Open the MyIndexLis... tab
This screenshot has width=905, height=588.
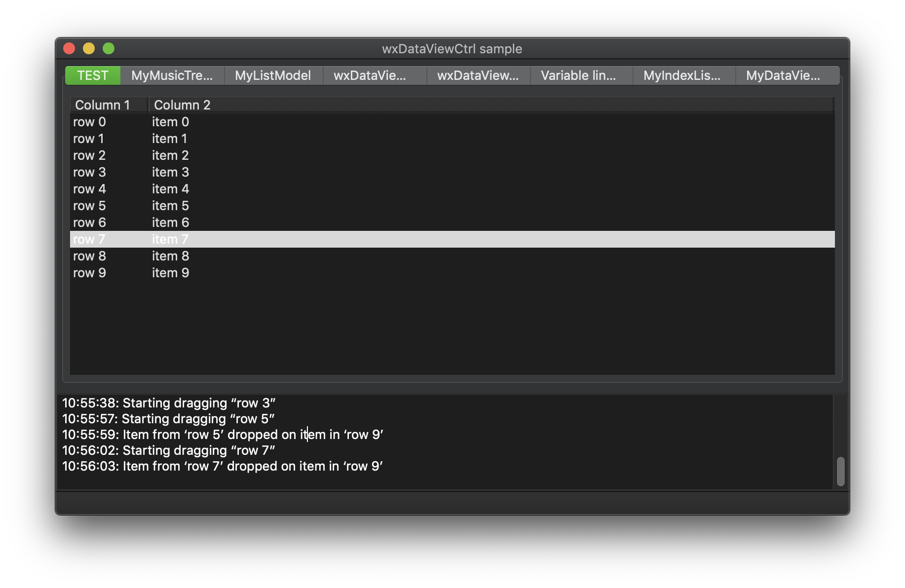pos(683,75)
